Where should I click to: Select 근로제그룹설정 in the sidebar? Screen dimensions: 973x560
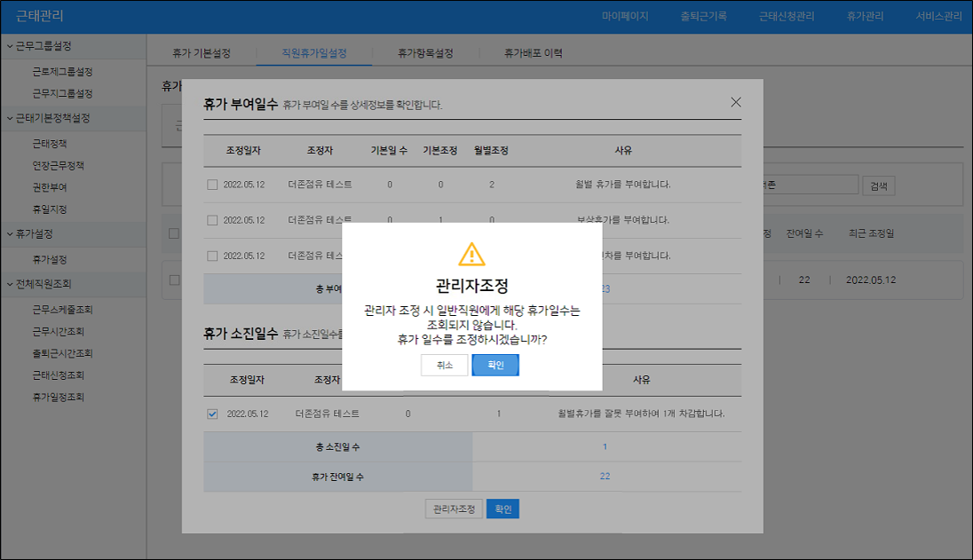coord(62,72)
